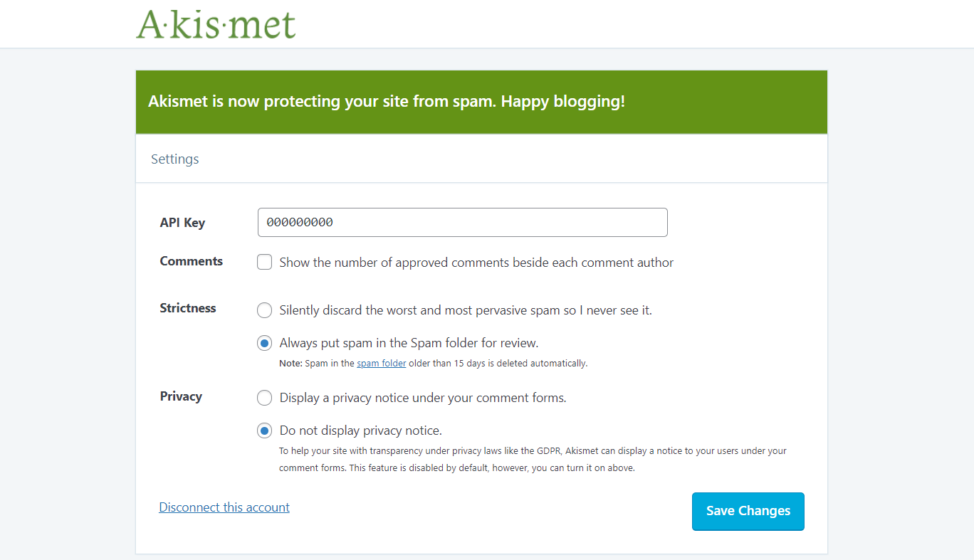
Task: Select 'Always put spam in Spam folder' radio circle
Action: point(265,343)
